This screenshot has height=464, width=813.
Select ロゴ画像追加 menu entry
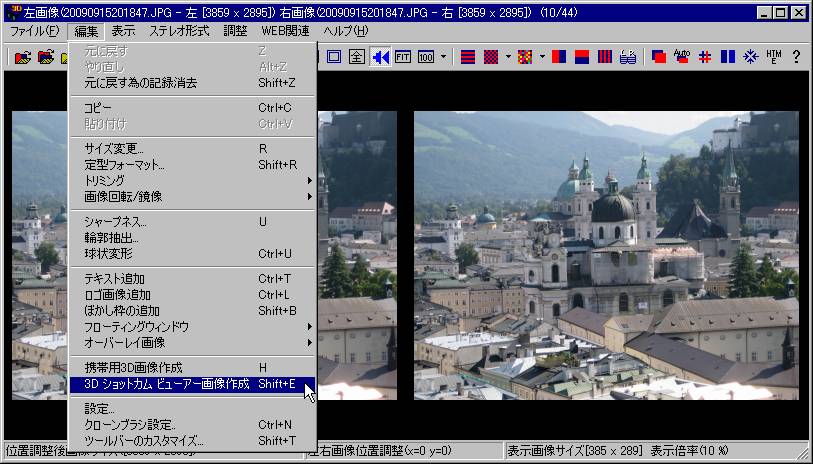pos(192,295)
